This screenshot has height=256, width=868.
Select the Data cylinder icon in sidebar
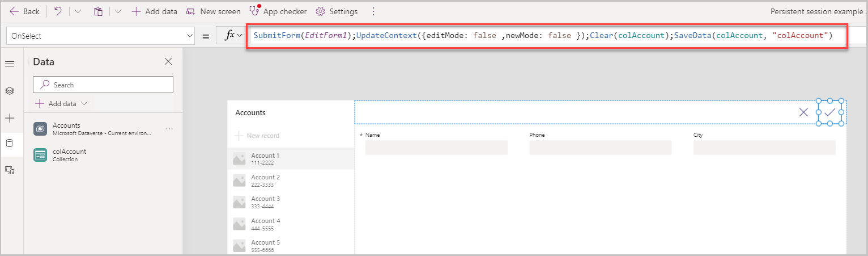pyautogui.click(x=10, y=143)
